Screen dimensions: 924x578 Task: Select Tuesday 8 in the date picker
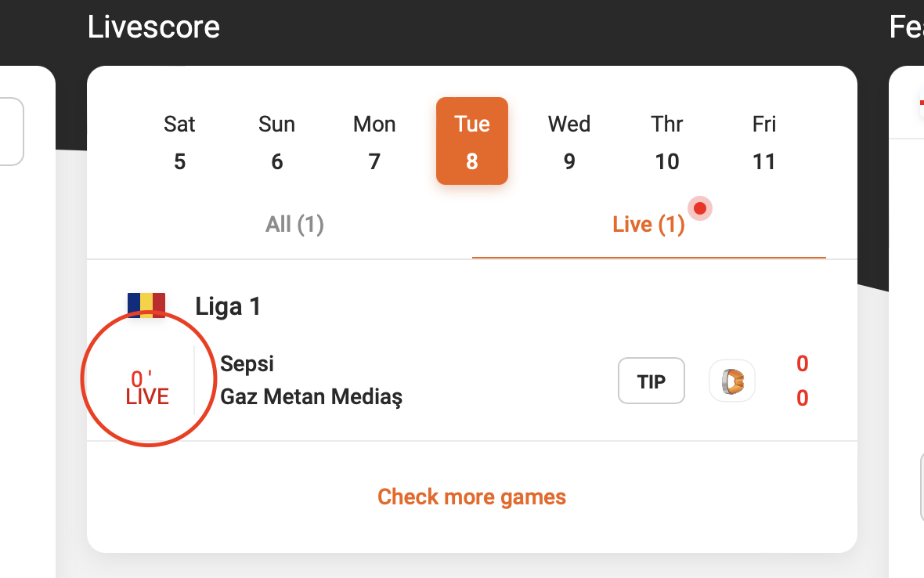pyautogui.click(x=471, y=141)
